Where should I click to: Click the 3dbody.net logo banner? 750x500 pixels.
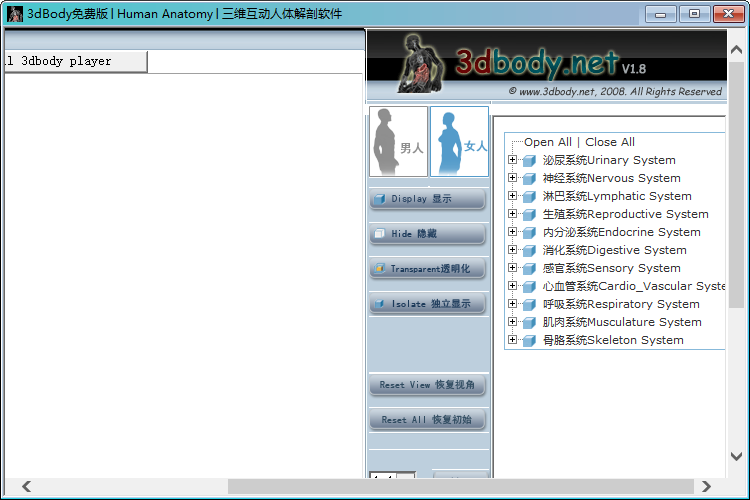(x=546, y=64)
